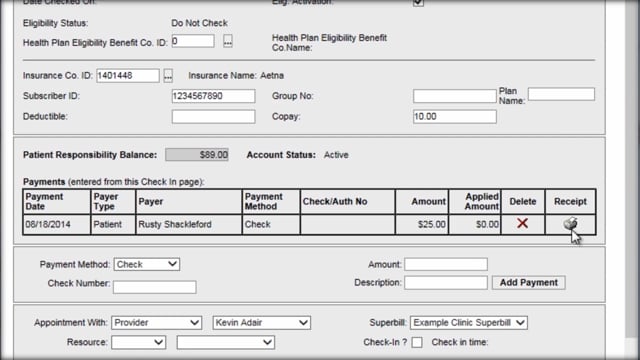Click the payment Amount input field

446,264
